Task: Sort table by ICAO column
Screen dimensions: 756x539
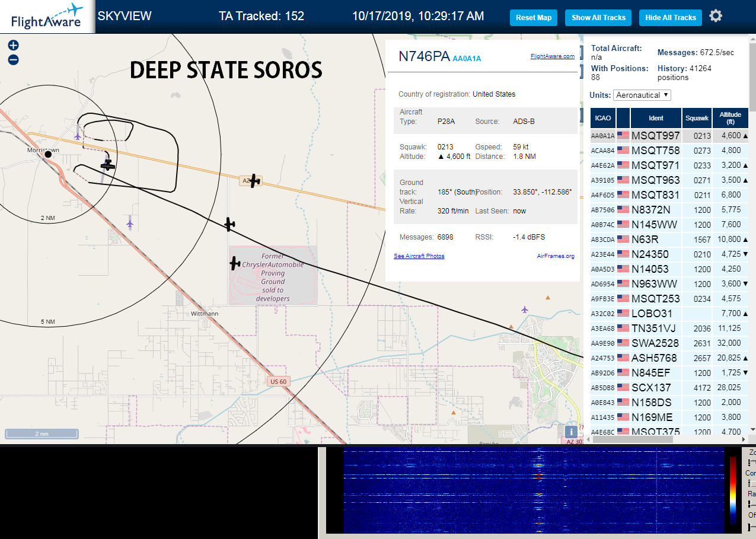Action: 603,118
